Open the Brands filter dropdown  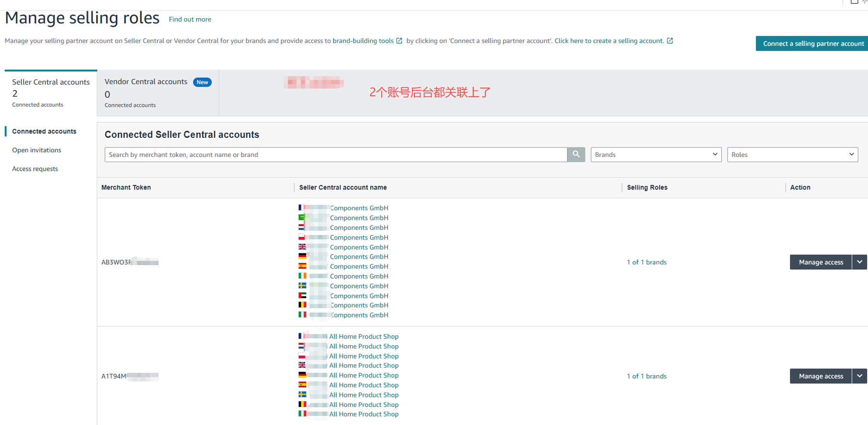[x=656, y=155]
